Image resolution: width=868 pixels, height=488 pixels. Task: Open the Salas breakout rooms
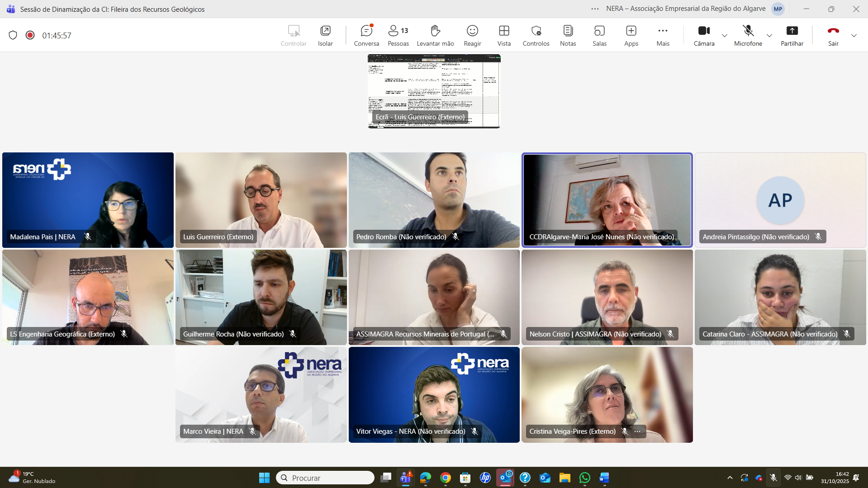click(x=599, y=35)
